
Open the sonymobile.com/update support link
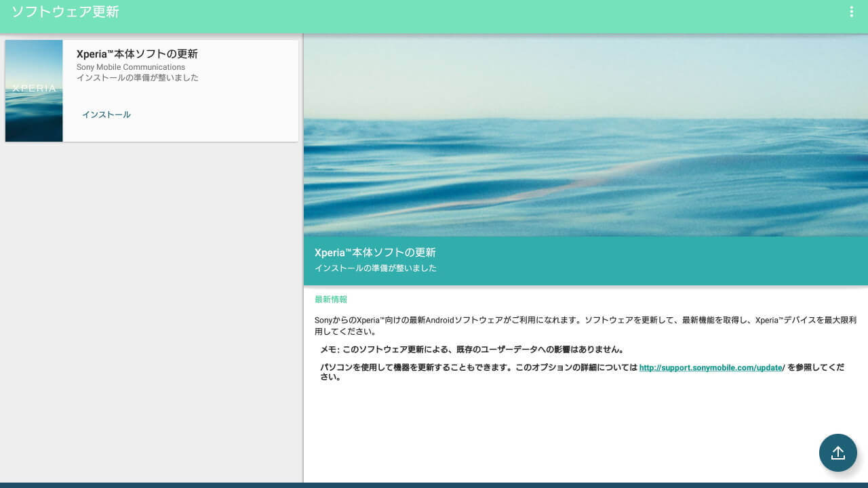click(x=710, y=367)
